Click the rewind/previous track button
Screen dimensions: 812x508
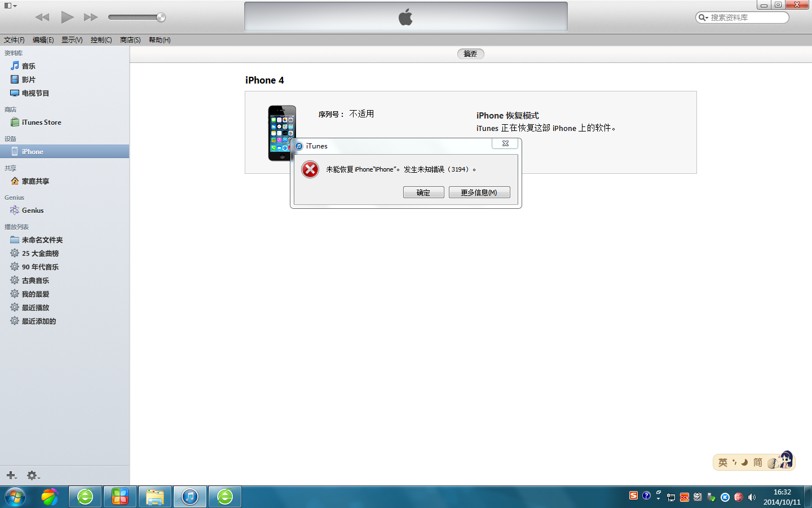click(x=42, y=17)
